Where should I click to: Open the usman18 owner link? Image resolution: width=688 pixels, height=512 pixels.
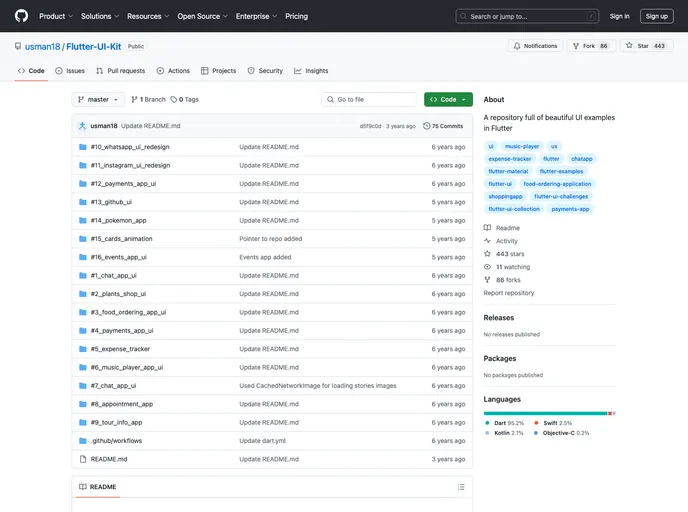click(x=42, y=47)
